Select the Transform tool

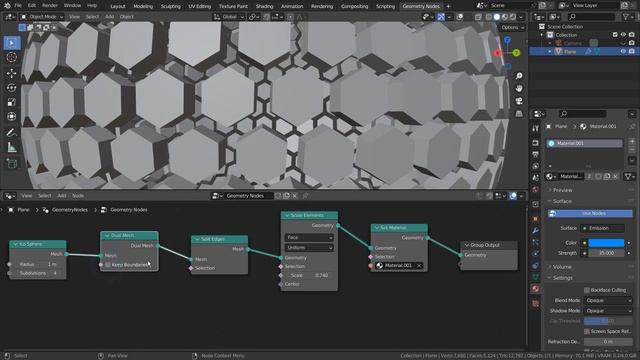coord(12,117)
